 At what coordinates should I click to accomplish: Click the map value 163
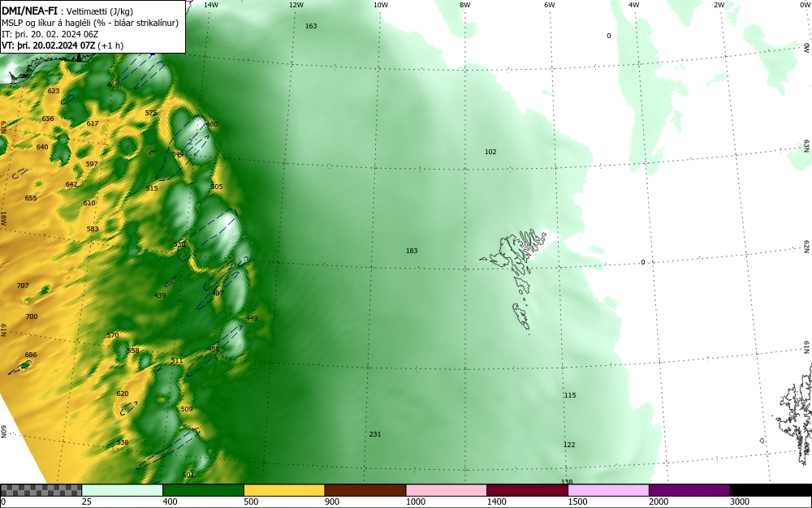pyautogui.click(x=311, y=26)
